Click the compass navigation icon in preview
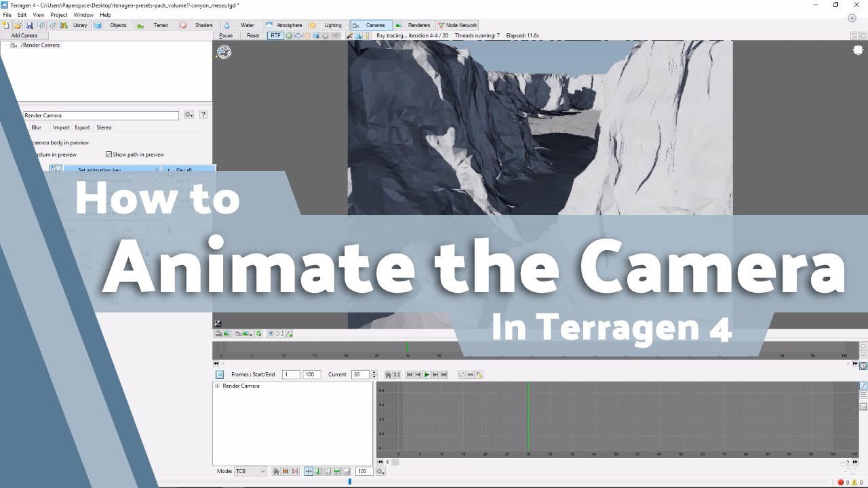Viewport: 868px width, 488px height. 224,52
